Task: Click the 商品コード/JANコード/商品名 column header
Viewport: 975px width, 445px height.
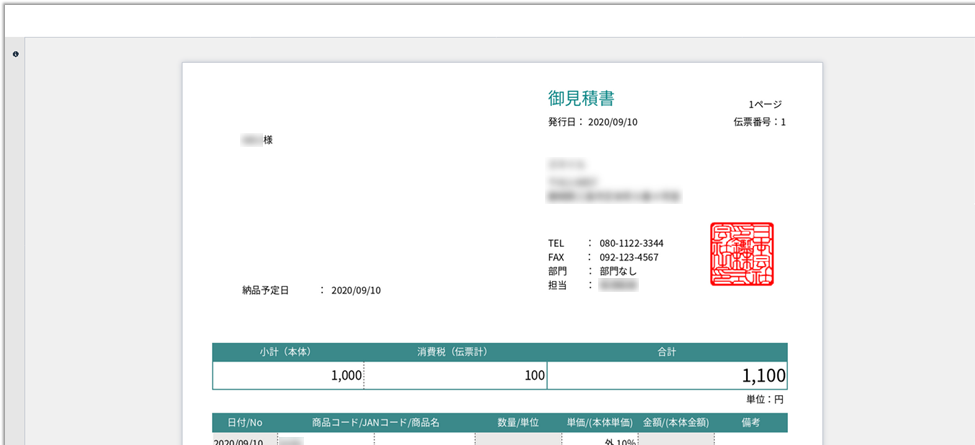Action: tap(375, 423)
